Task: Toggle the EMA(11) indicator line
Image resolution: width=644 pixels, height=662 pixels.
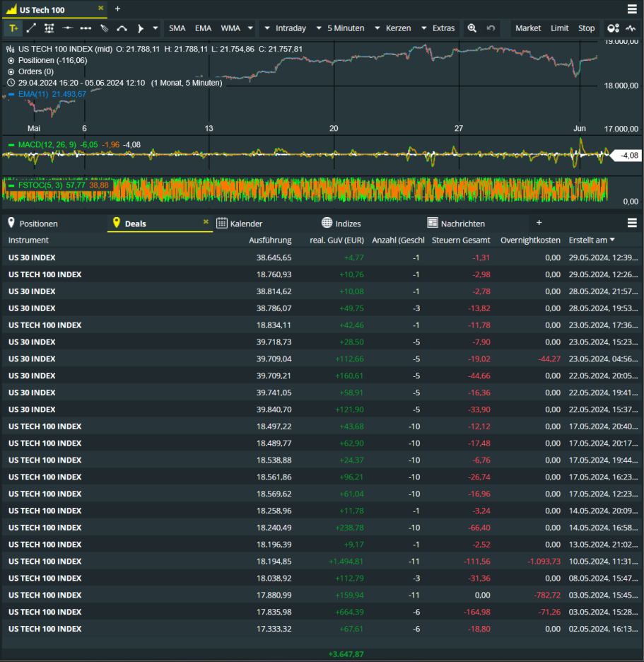Action: tap(11, 94)
